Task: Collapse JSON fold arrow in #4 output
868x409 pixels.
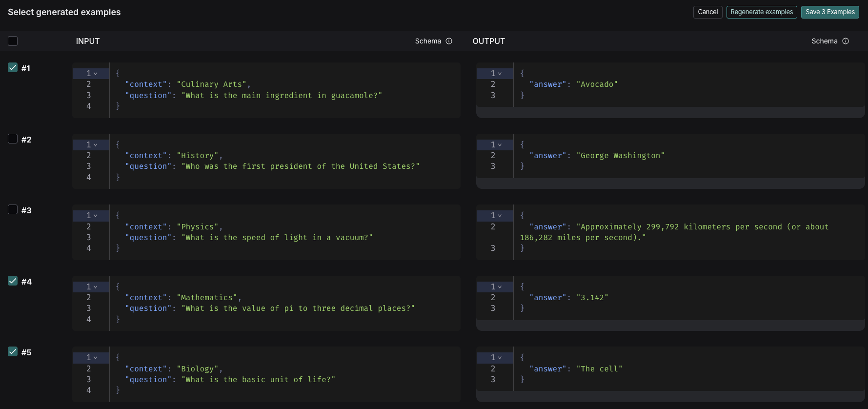Action: [x=500, y=287]
